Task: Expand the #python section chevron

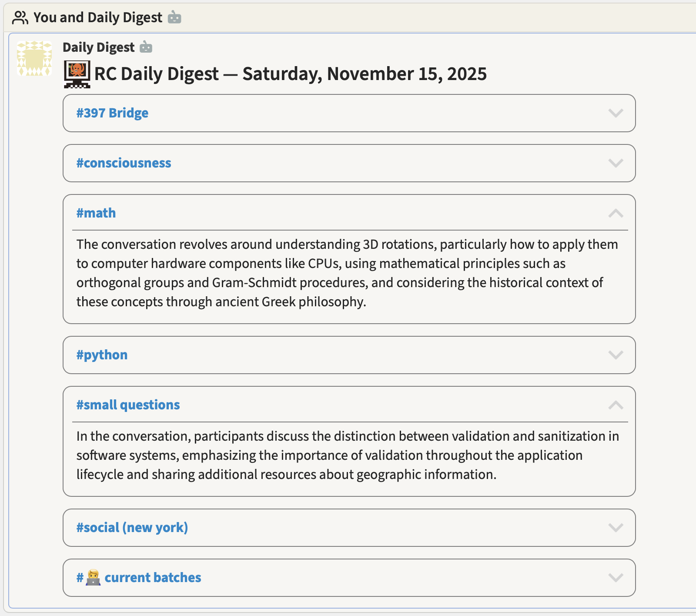Action: tap(616, 355)
